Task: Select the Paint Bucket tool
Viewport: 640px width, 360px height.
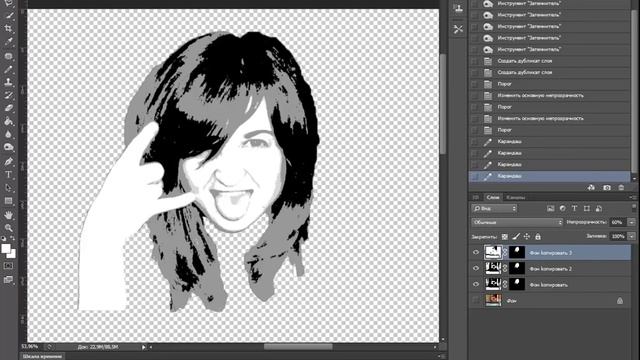Action: [8, 121]
